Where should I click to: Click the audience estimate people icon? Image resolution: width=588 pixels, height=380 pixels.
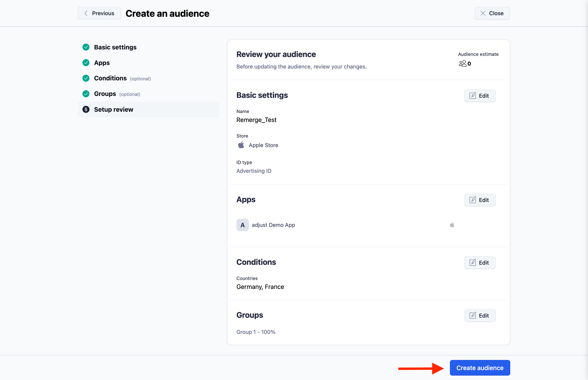(x=463, y=64)
